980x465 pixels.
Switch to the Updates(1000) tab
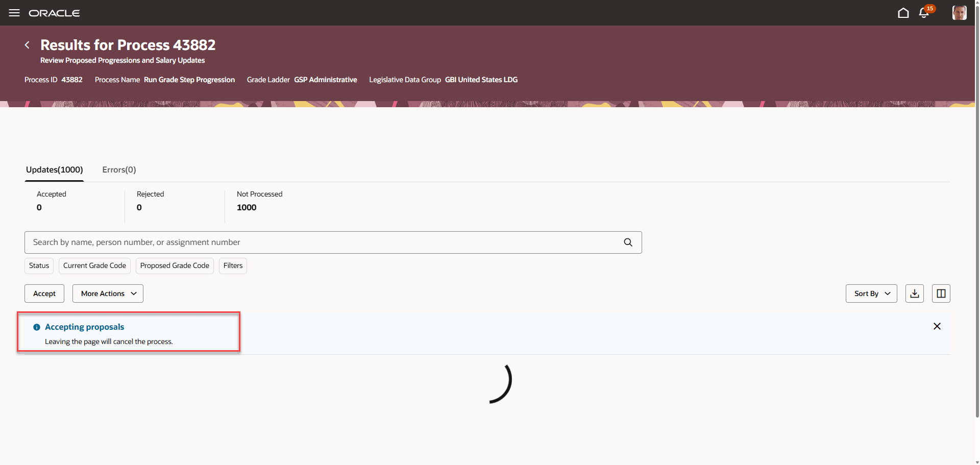(x=55, y=170)
